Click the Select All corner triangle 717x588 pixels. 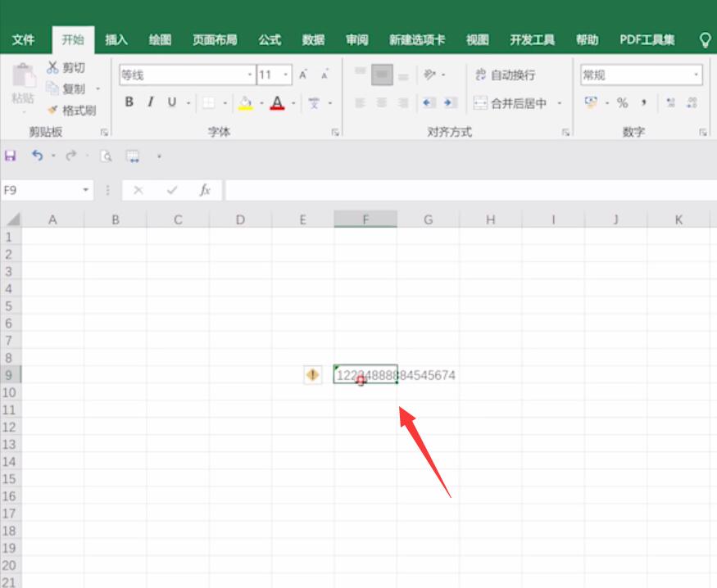13,219
